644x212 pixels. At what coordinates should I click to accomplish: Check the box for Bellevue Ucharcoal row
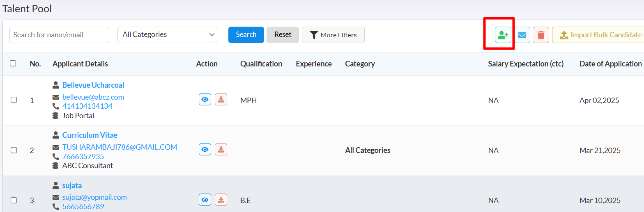14,100
